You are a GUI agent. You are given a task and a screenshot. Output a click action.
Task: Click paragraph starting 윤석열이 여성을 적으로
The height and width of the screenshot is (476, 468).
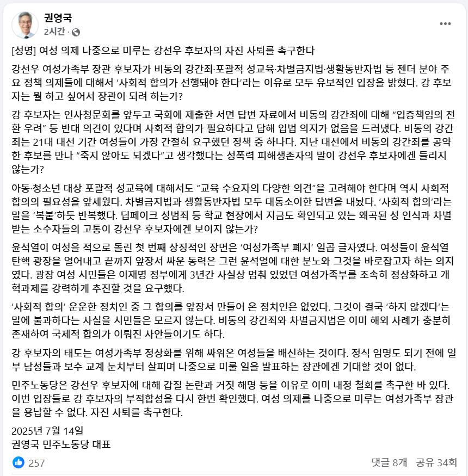(233, 268)
